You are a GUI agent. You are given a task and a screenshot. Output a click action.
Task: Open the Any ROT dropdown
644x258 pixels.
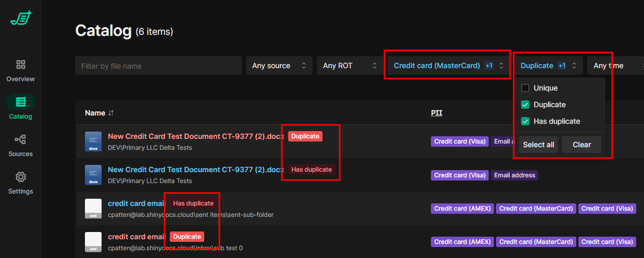pyautogui.click(x=350, y=66)
